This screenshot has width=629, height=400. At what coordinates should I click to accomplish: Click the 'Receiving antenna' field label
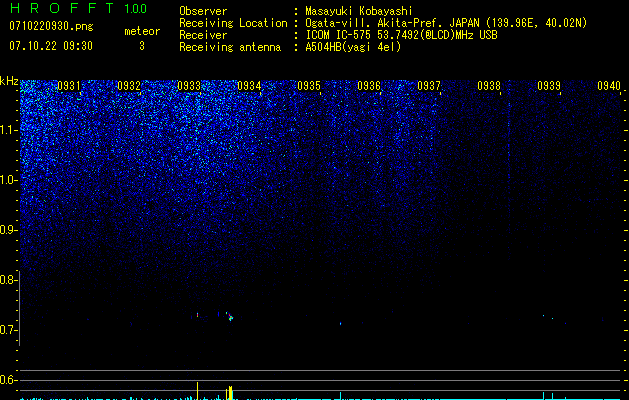[x=230, y=47]
